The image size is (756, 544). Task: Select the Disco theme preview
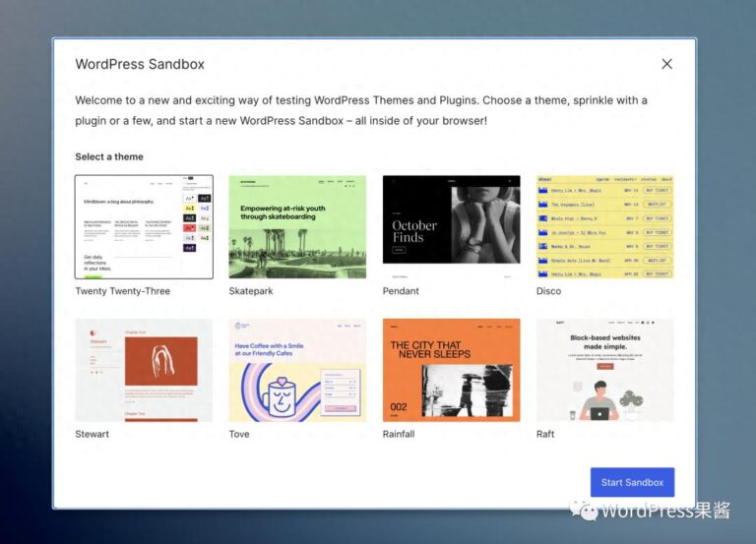point(605,227)
